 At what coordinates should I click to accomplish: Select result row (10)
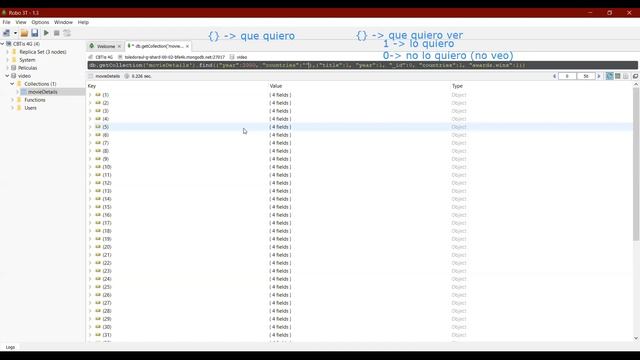click(x=360, y=167)
